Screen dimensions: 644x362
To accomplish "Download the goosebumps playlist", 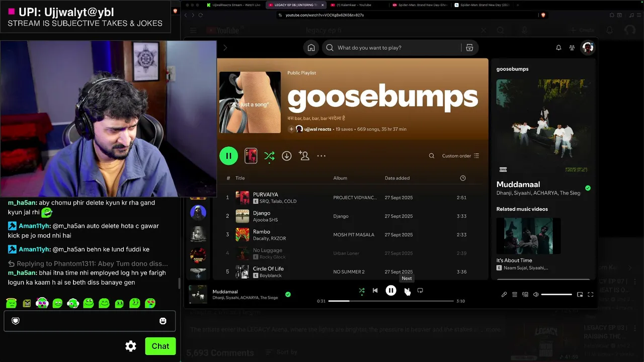I will (287, 156).
